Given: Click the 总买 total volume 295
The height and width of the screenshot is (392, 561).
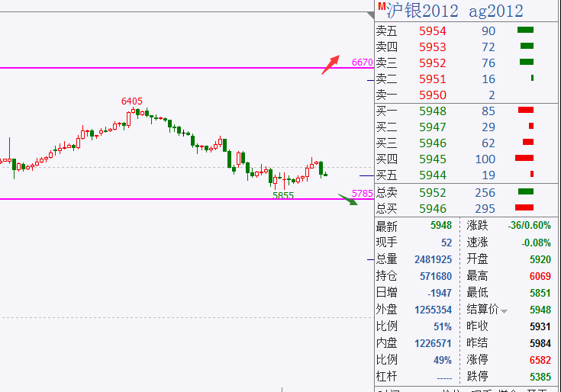Looking at the screenshot, I should 485,209.
